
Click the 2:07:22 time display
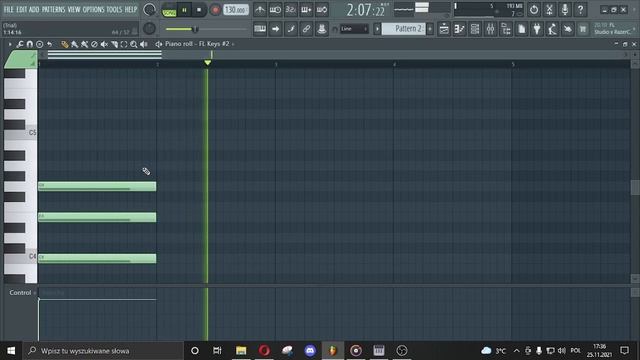click(x=366, y=10)
